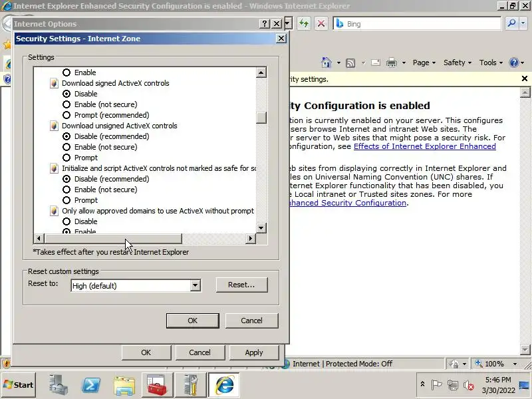The image size is (532, 399).
Task: Select Enable (not secure) for unsigned ActiveX
Action: click(x=66, y=147)
